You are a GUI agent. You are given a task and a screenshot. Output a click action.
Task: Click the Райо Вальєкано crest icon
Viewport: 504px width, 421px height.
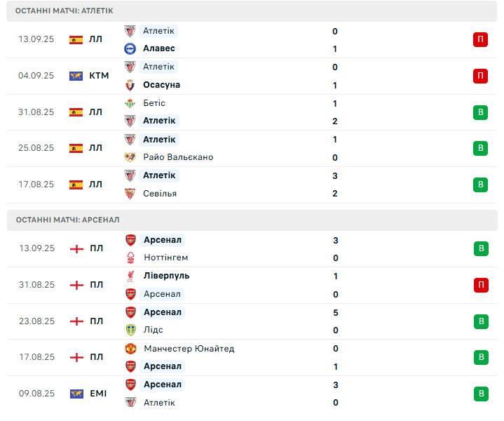[x=130, y=157]
